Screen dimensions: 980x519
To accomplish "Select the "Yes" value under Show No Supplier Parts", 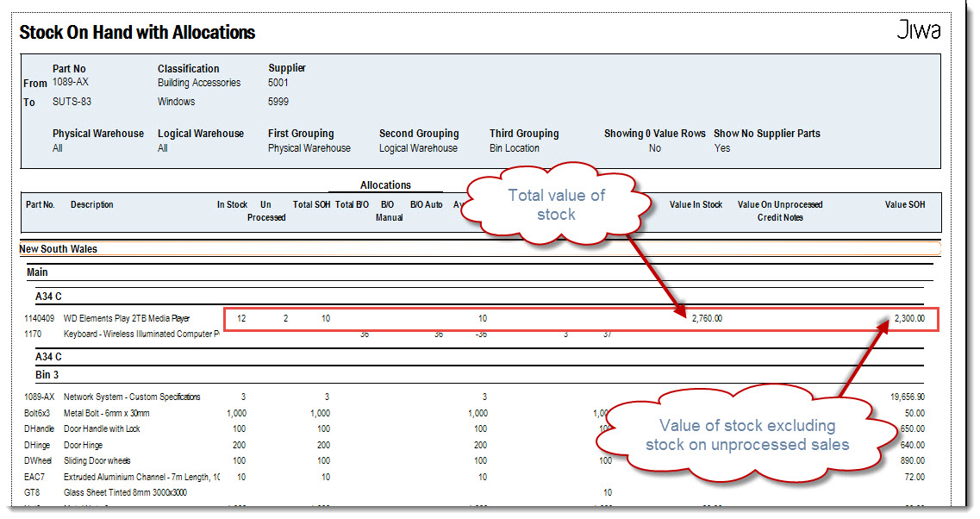I will (x=722, y=148).
